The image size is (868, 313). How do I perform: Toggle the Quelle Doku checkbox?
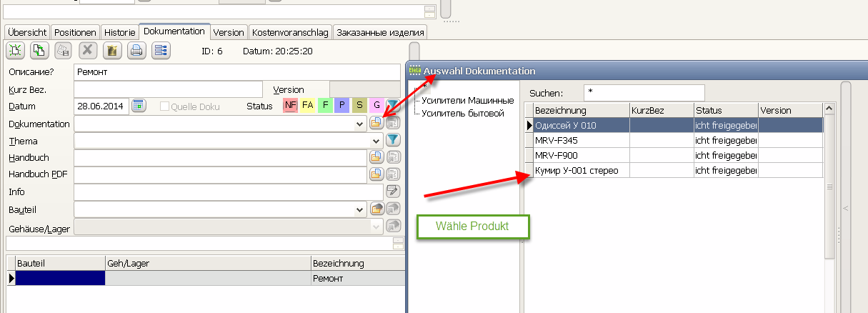point(164,106)
